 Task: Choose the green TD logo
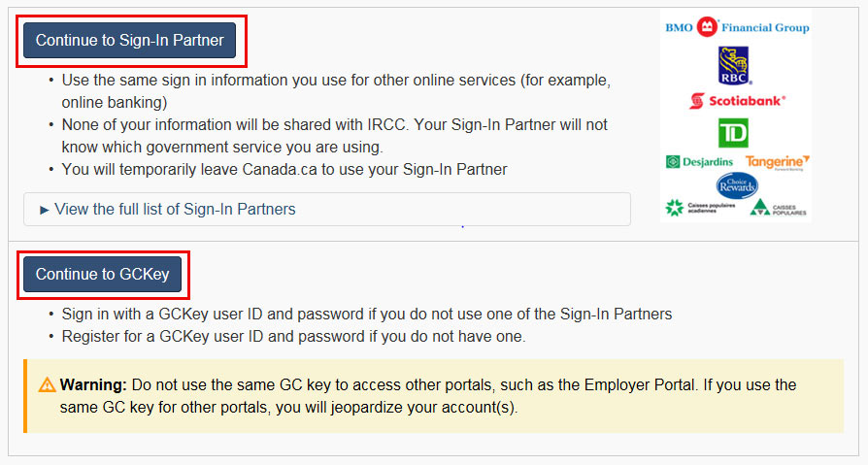coord(733,133)
